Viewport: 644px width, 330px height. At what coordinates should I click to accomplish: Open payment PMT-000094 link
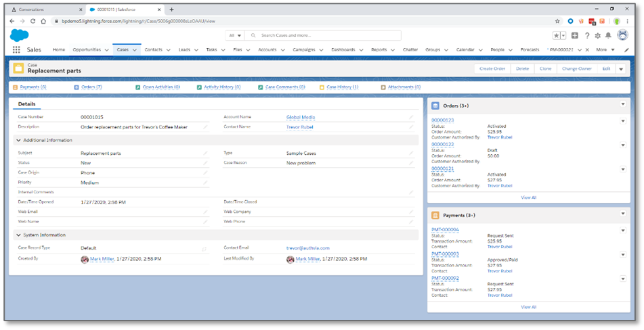445,230
